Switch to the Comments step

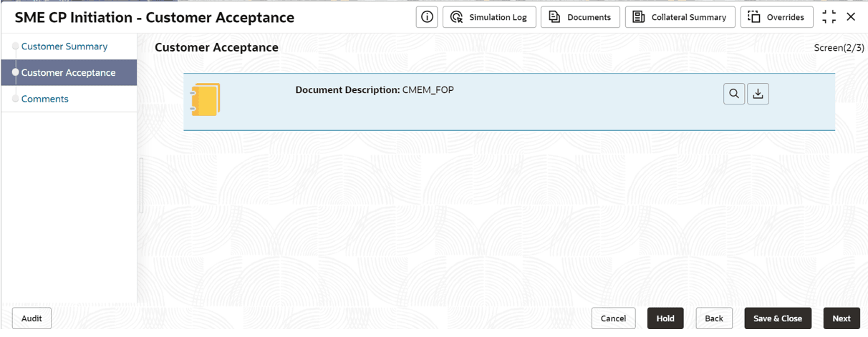tap(45, 99)
